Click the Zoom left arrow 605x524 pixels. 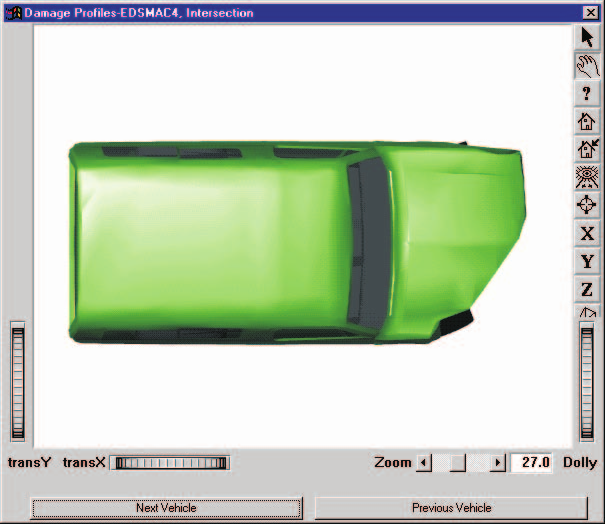(x=424, y=462)
